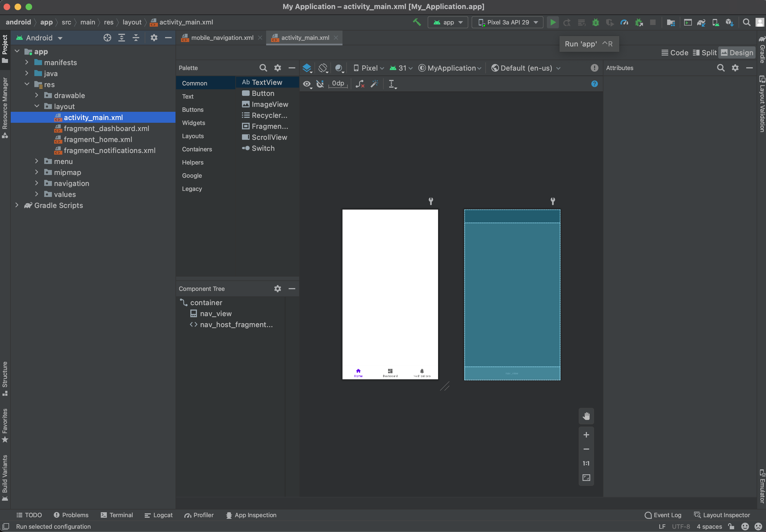The image size is (766, 532).
Task: Select Layouts category in Palette
Action: click(193, 136)
